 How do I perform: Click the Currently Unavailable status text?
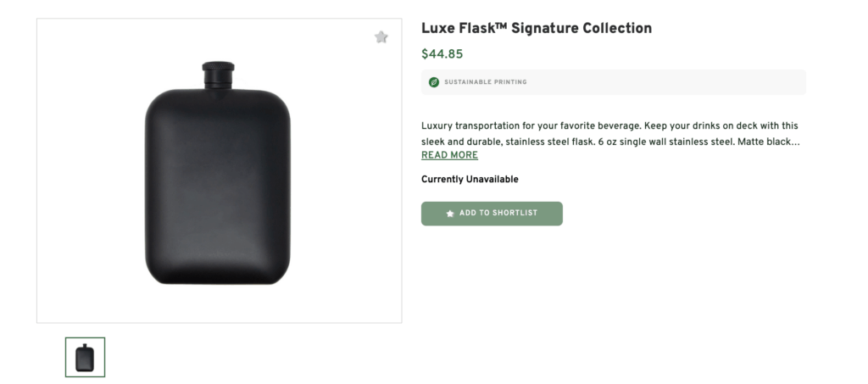(x=470, y=179)
